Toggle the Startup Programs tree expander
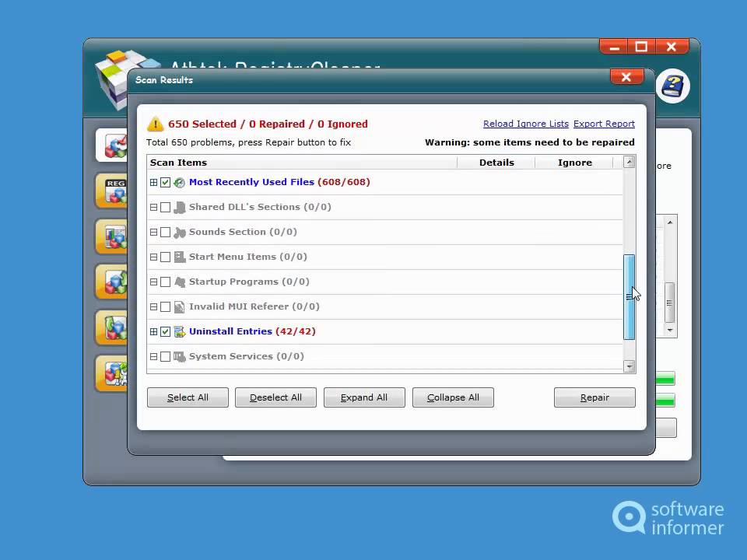The height and width of the screenshot is (560, 747). click(x=153, y=282)
